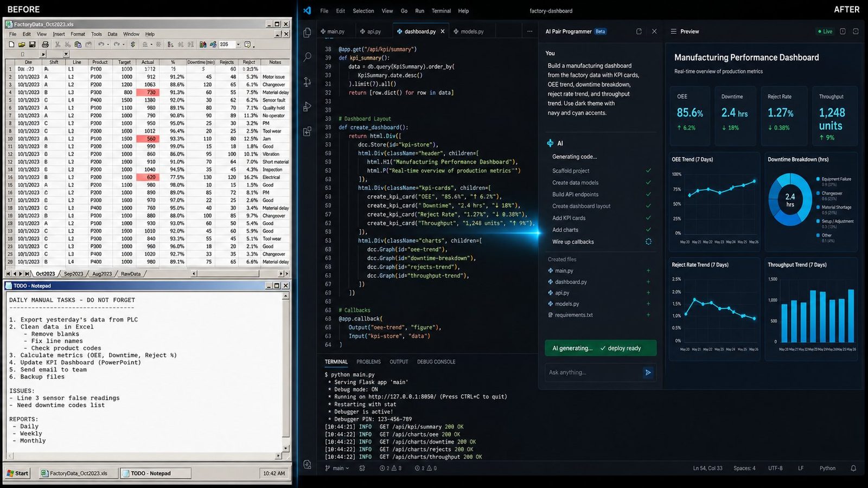Click the hamburger icon beside Preview

point(673,31)
